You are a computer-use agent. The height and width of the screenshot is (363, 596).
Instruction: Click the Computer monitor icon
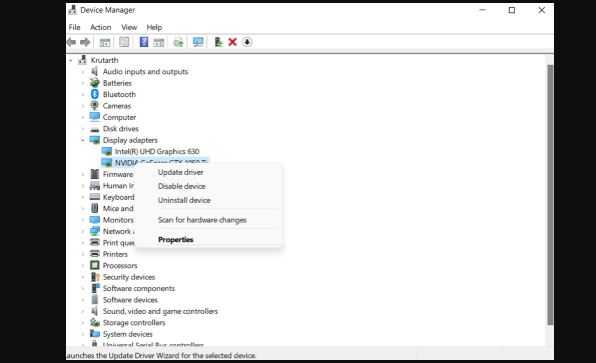click(95, 117)
